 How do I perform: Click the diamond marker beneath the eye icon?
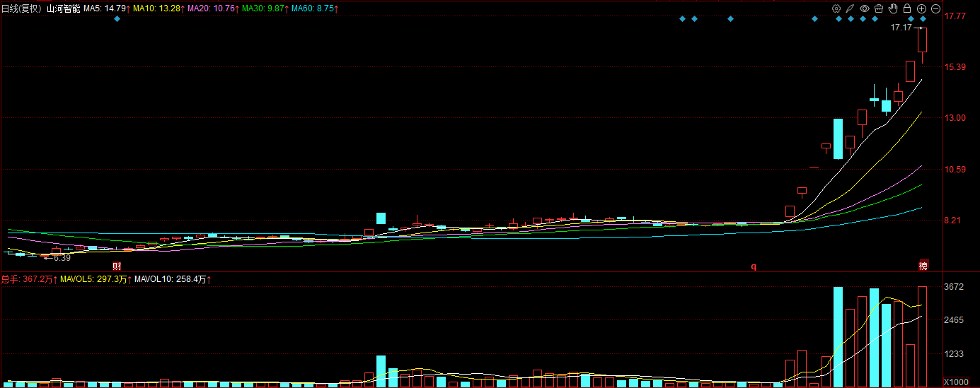[863, 19]
